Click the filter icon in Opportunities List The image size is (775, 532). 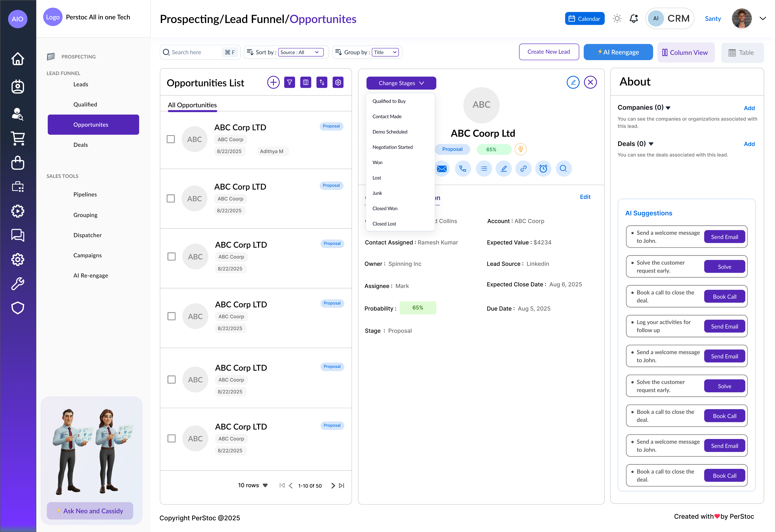pyautogui.click(x=289, y=82)
